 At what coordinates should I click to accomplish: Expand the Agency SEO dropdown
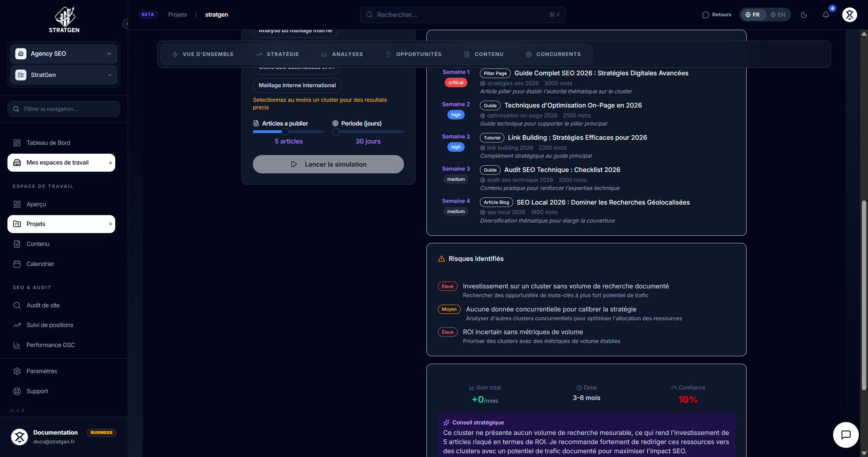pyautogui.click(x=64, y=54)
